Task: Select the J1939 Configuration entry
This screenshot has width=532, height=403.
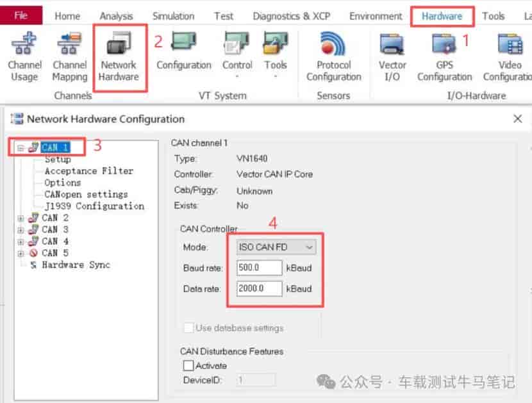Action: pos(94,206)
